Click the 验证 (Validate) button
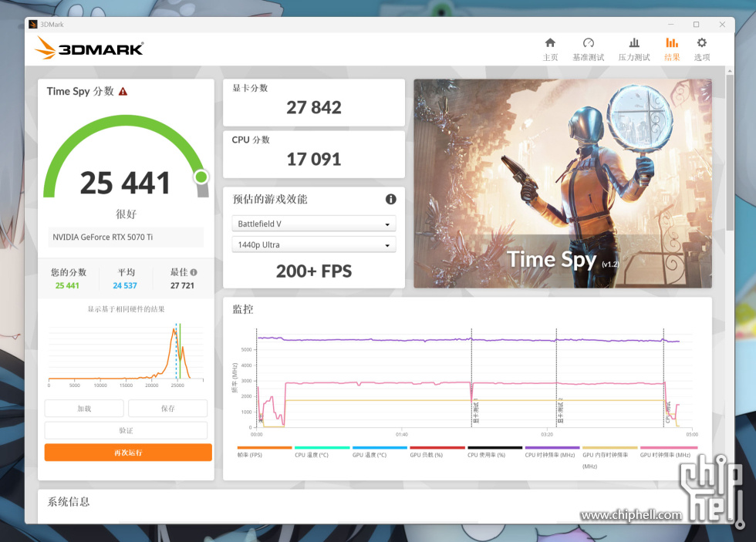The width and height of the screenshot is (756, 542). point(126,430)
